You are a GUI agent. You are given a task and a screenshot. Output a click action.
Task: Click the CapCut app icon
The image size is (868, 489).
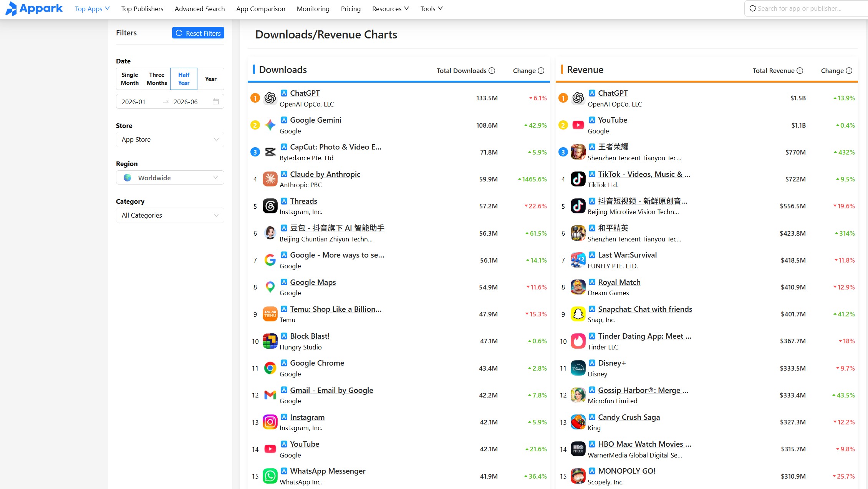coord(270,152)
